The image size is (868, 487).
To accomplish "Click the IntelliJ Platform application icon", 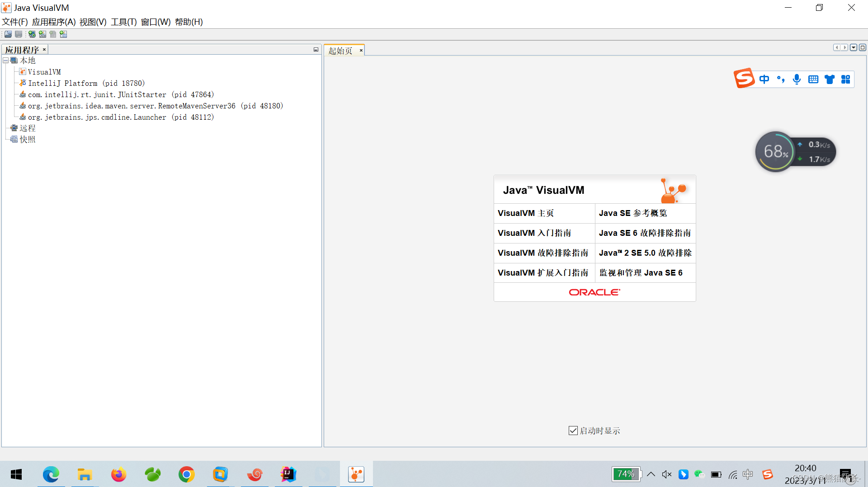I will tap(23, 83).
